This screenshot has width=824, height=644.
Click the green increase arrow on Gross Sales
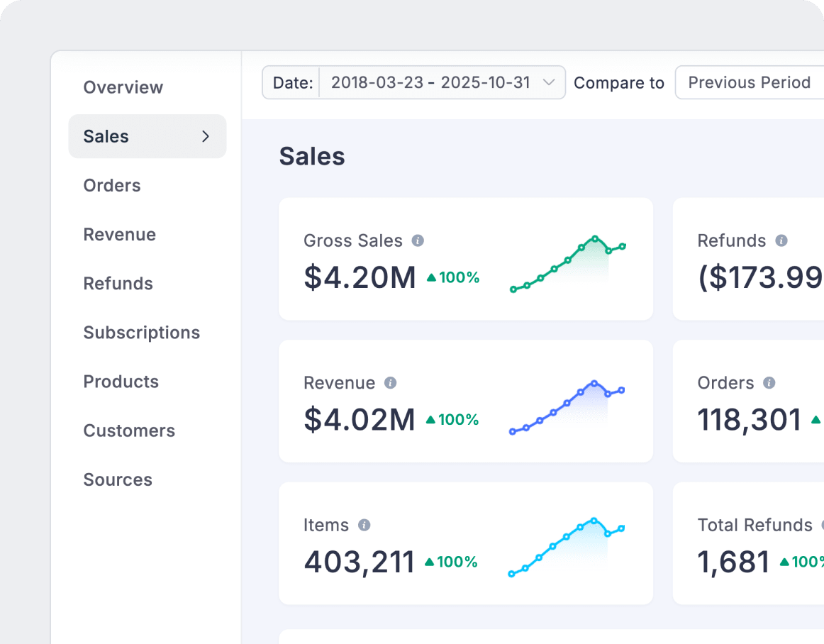433,277
